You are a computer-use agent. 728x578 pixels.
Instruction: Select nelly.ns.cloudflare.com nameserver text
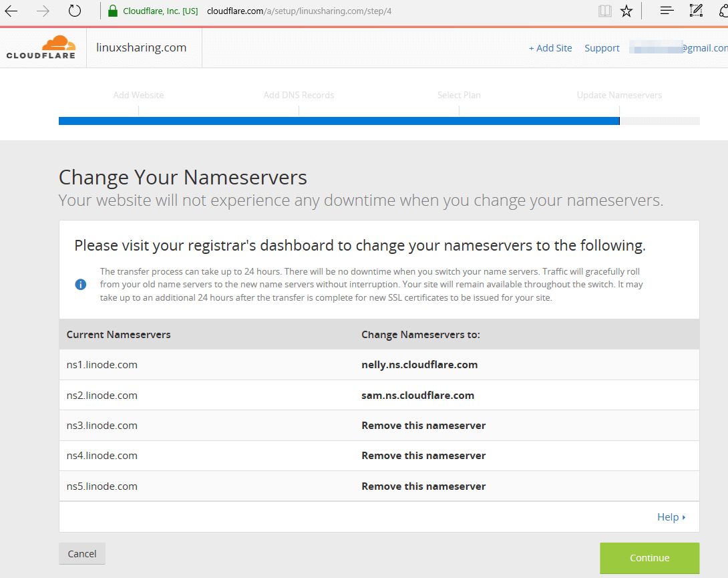pos(419,365)
